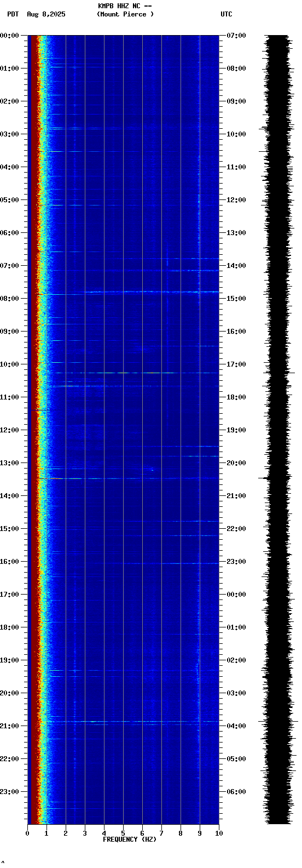This screenshot has width=302, height=868.
Task: Click the 07:00 PDT label on left axis
Action: click(9, 266)
